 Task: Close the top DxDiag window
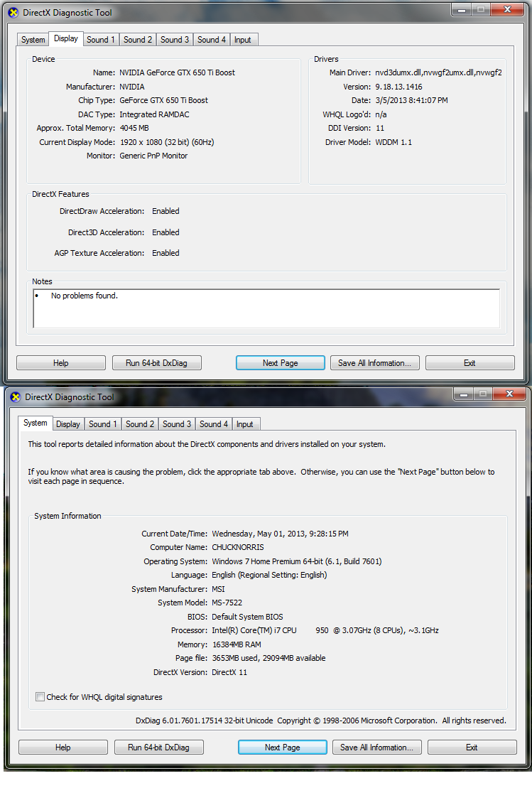[507, 9]
